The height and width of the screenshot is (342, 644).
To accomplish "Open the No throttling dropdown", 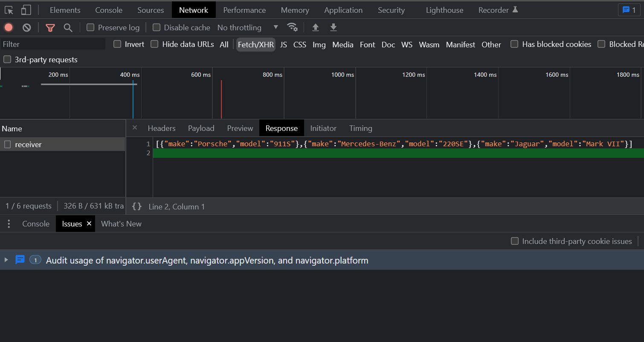I will coord(247,28).
